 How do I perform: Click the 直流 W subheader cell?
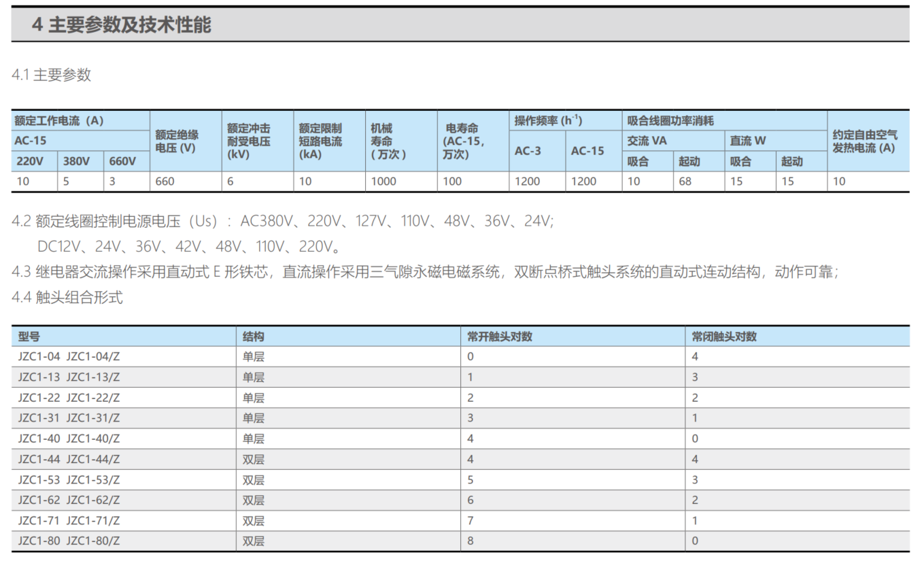(x=748, y=141)
